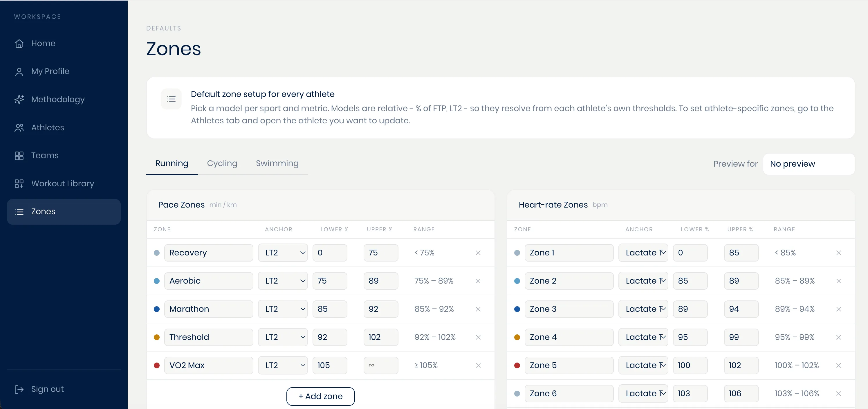Open Zone 6 Lactate anchor dropdown
Viewport: 868px width, 409px height.
point(643,394)
